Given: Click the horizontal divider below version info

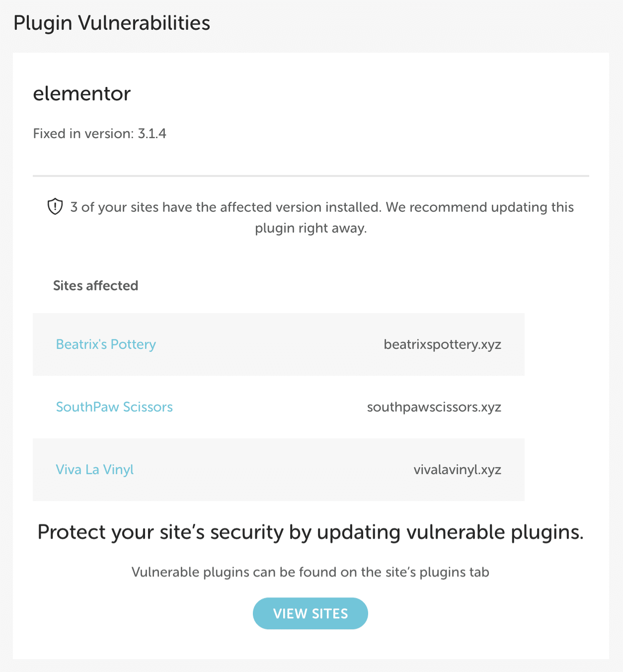Looking at the screenshot, I should (x=311, y=175).
